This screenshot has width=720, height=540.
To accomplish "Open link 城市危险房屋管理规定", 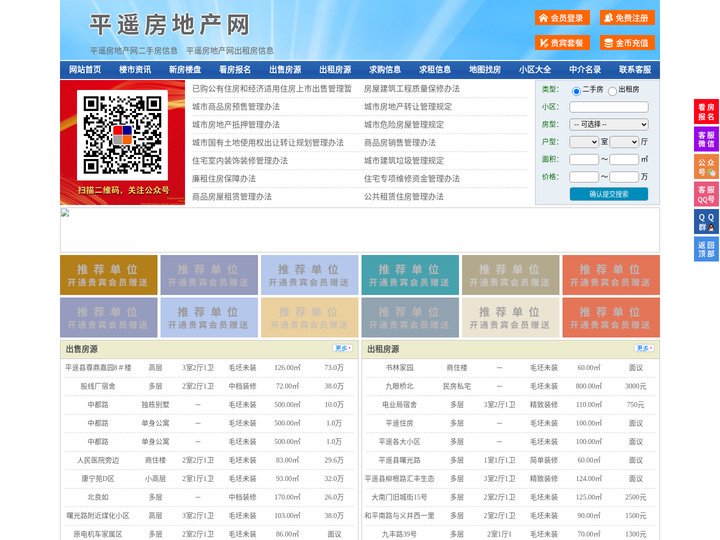I will tap(404, 124).
